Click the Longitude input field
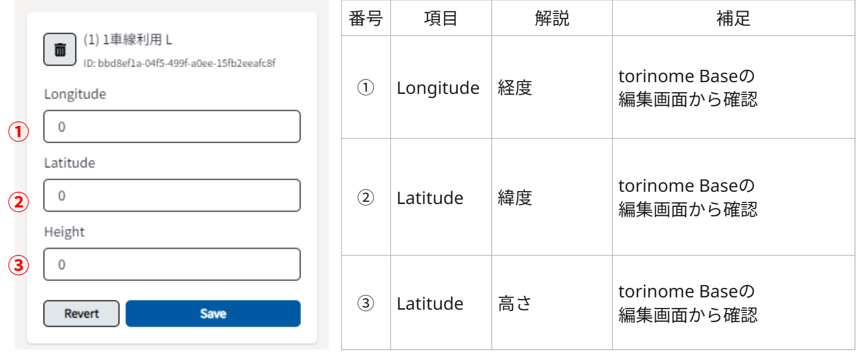Viewport: 868px width, 360px height. coord(172,126)
